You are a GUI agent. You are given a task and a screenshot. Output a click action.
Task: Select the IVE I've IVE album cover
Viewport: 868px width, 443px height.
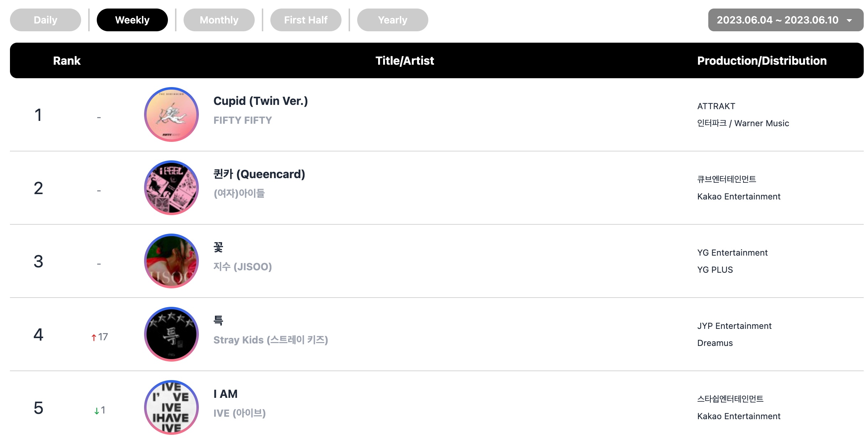[x=171, y=407]
